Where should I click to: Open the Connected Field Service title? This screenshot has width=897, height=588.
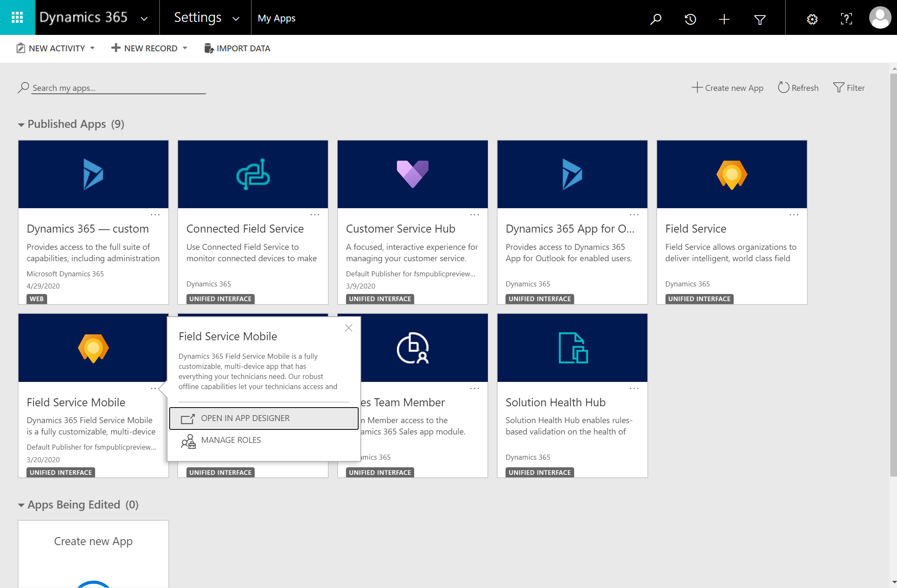[x=245, y=229]
